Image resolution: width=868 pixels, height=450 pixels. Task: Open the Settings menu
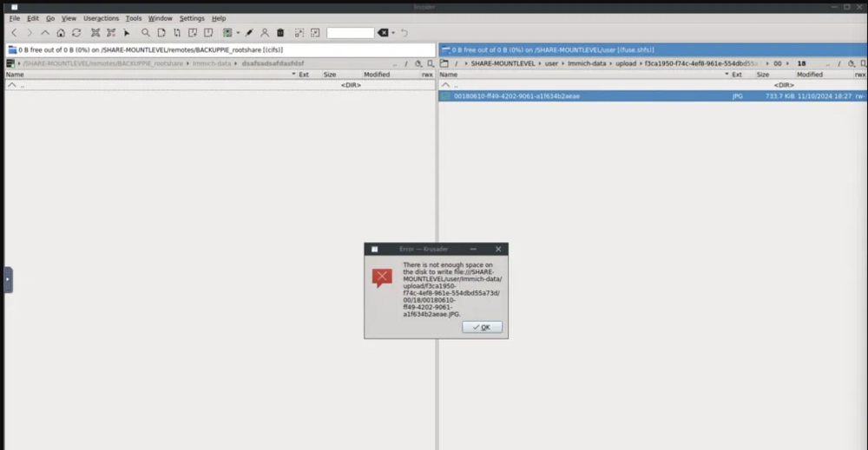(192, 18)
